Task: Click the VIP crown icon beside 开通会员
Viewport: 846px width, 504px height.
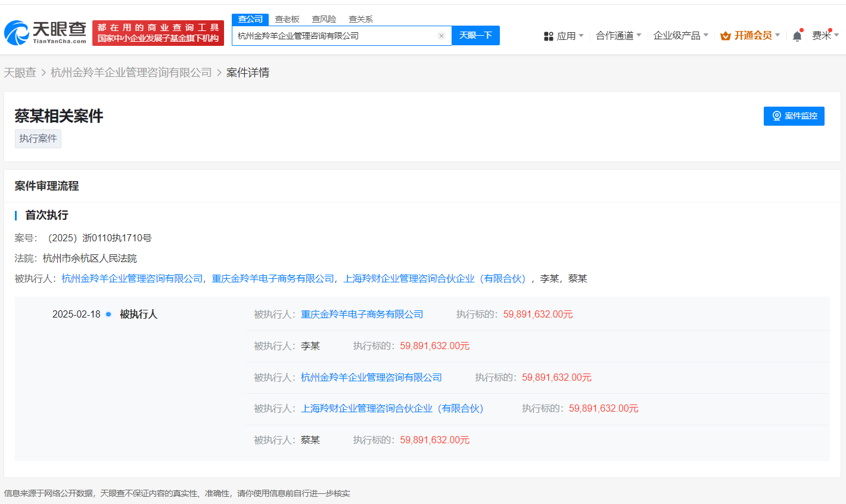Action: coord(726,36)
